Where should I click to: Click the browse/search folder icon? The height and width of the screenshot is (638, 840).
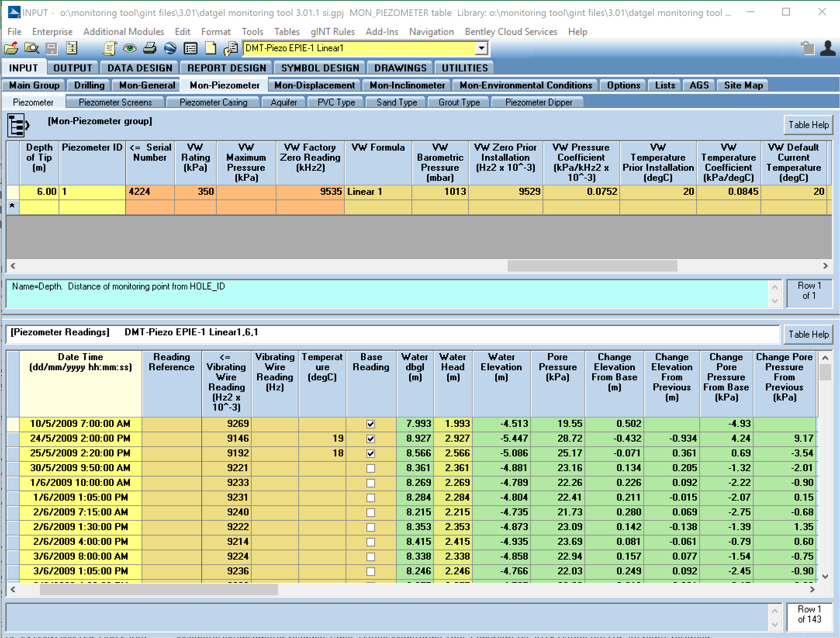click(33, 49)
